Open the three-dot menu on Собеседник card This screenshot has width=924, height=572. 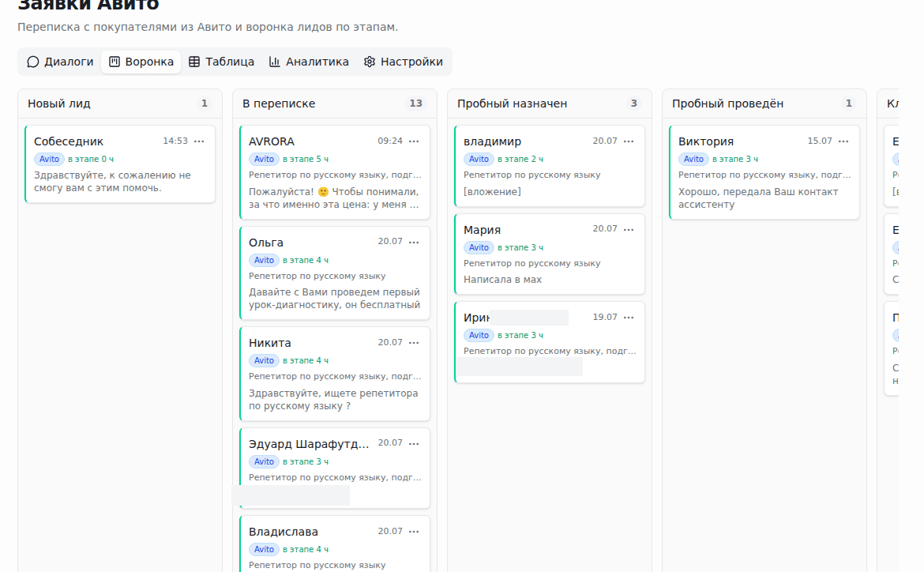(199, 141)
